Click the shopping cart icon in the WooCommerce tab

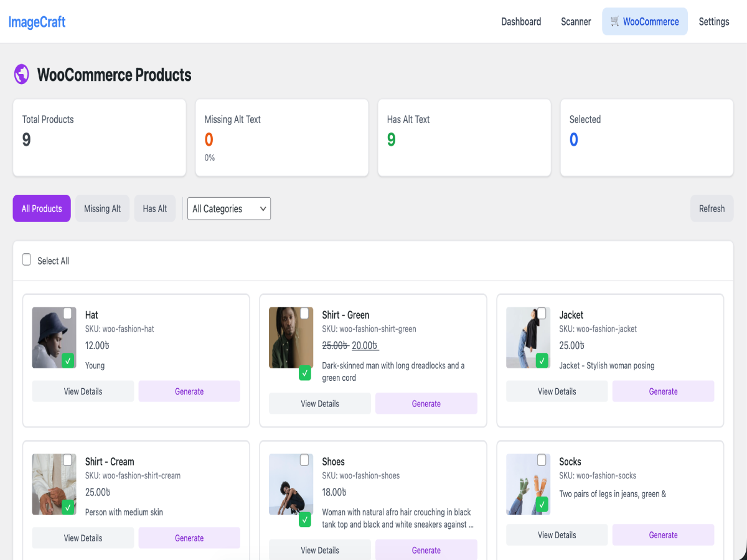tap(615, 21)
